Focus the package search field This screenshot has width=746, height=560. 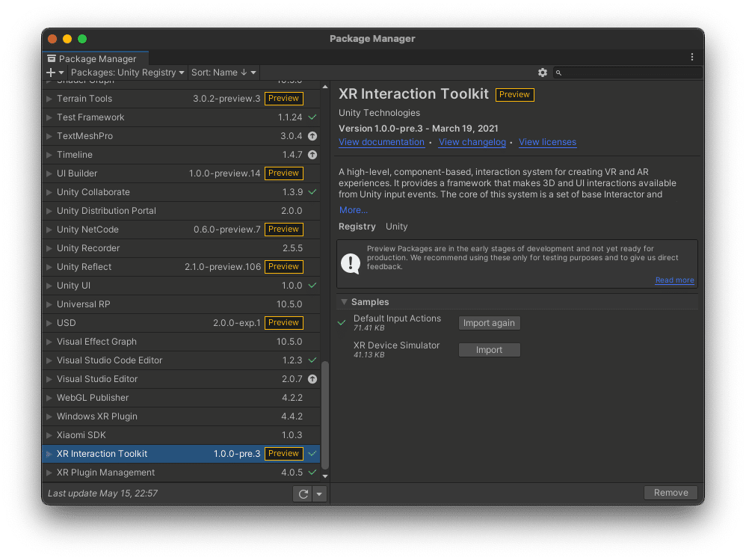(x=632, y=73)
